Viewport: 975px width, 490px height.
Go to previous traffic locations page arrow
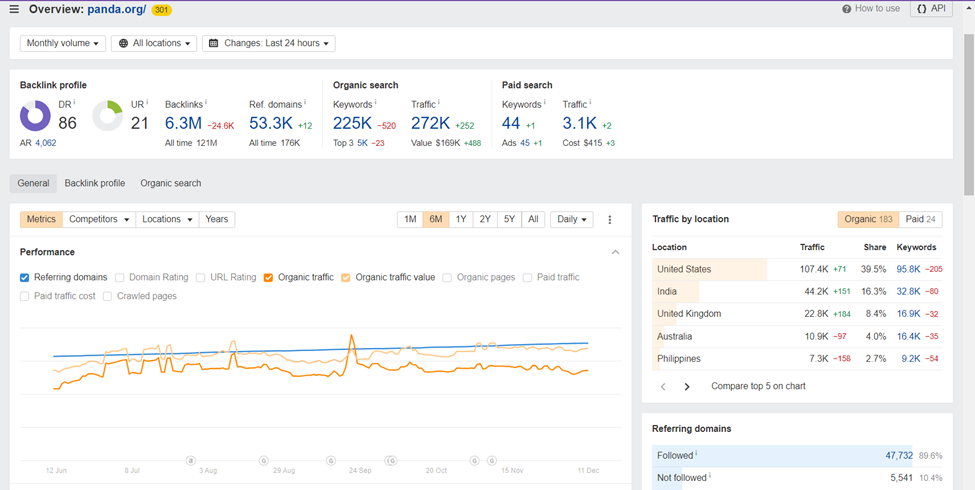[663, 387]
